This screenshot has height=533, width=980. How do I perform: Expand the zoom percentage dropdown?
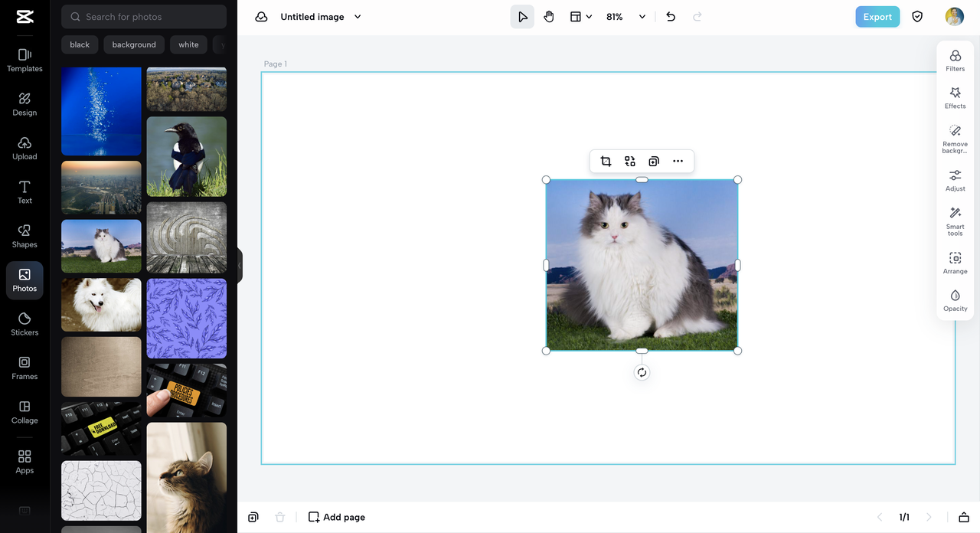[x=642, y=17]
